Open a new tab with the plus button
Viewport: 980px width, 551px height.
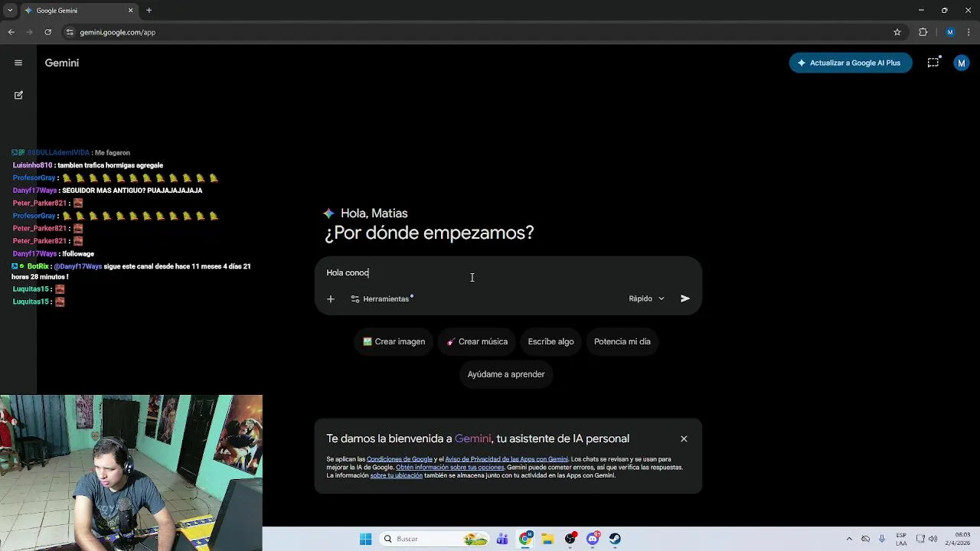(149, 11)
